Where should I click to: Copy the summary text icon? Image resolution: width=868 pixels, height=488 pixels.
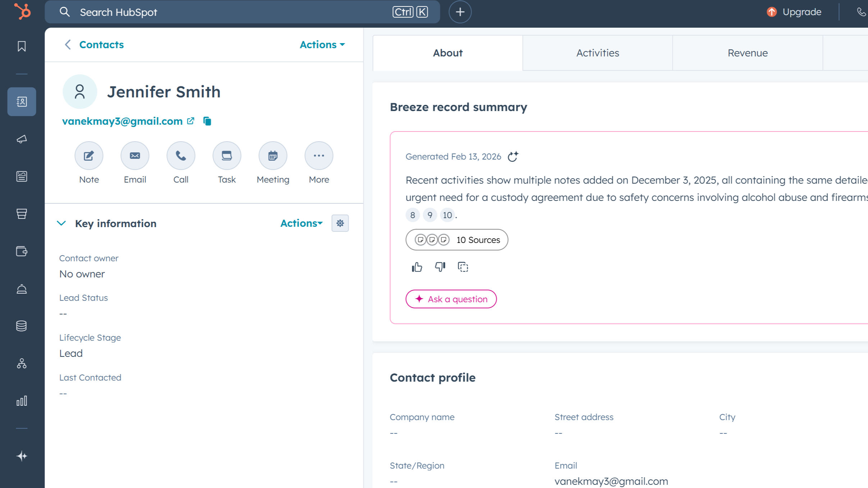(x=463, y=267)
